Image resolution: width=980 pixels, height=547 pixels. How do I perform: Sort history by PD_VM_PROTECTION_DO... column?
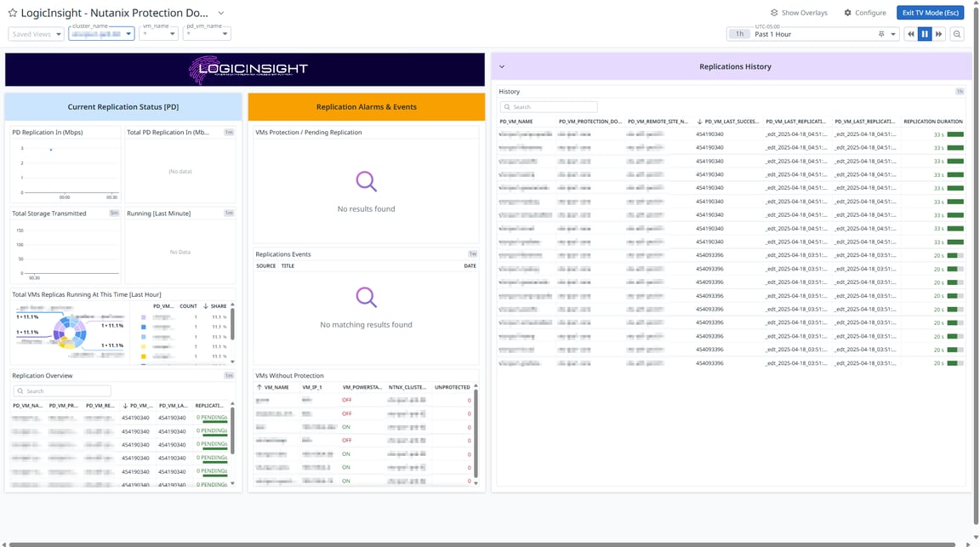590,122
